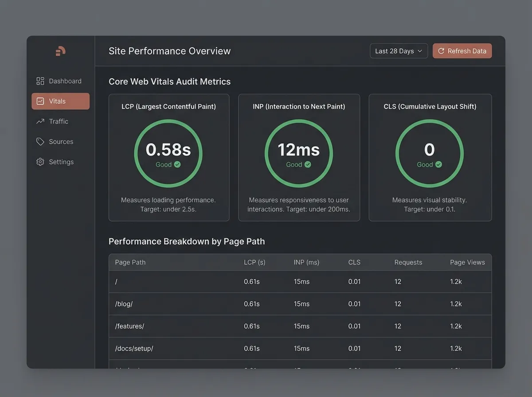Click the "CLS (Cumulative Layout Shift)" card title
532x397 pixels.
click(x=430, y=106)
